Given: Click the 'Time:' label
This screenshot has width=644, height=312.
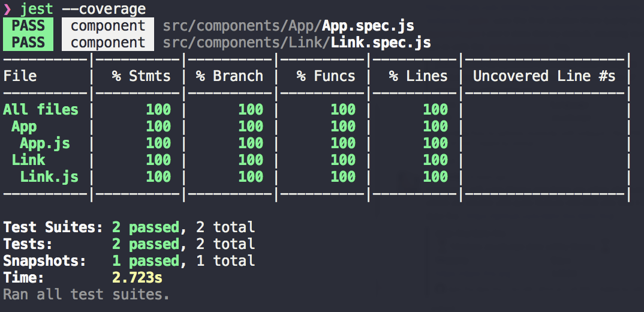Looking at the screenshot, I should [x=24, y=278].
